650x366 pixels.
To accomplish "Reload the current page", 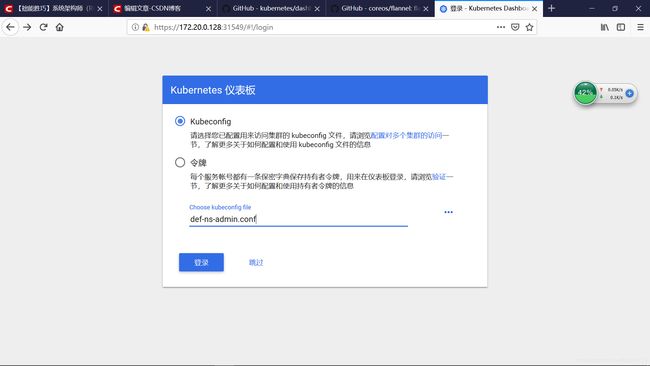I will pos(43,27).
